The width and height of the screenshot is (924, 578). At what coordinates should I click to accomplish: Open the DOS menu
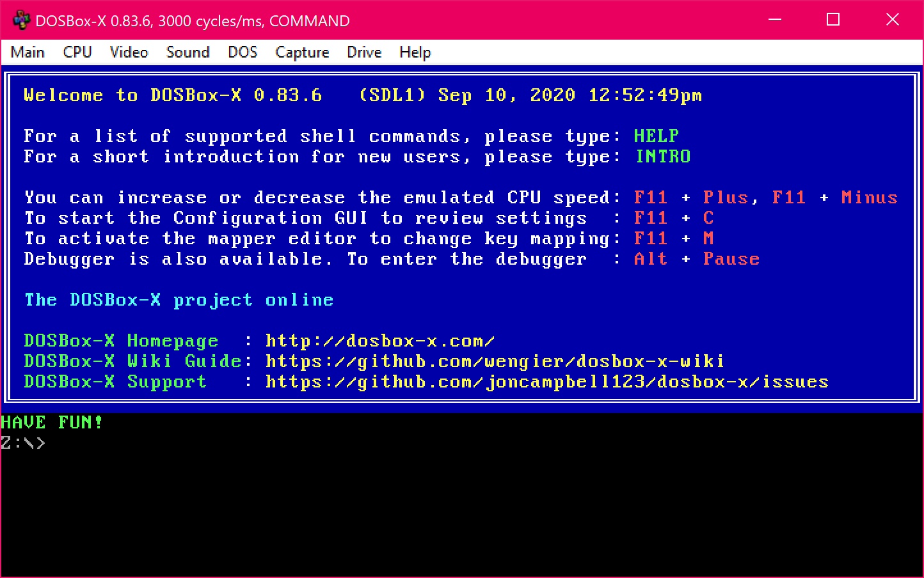243,52
